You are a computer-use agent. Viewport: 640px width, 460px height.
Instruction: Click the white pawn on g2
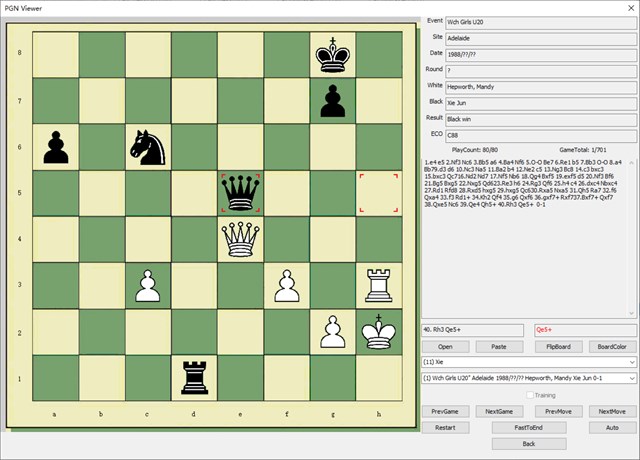click(333, 331)
